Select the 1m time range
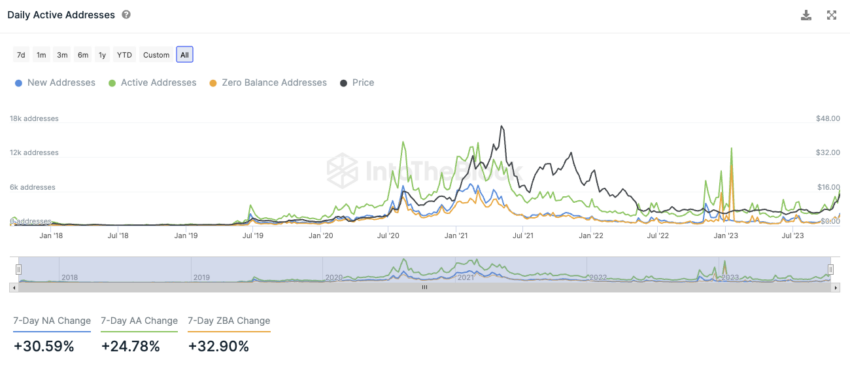Viewport: 850px width, 369px height. (x=41, y=55)
